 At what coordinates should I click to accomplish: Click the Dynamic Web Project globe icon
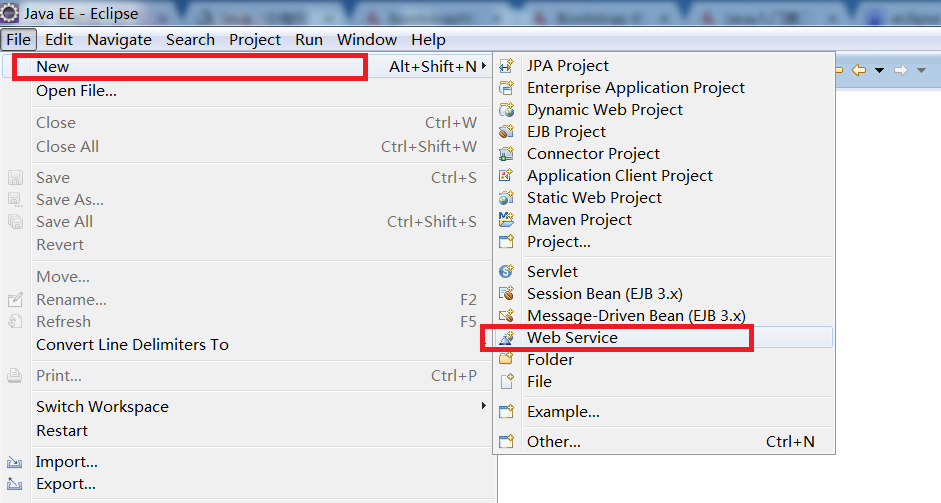tap(507, 110)
